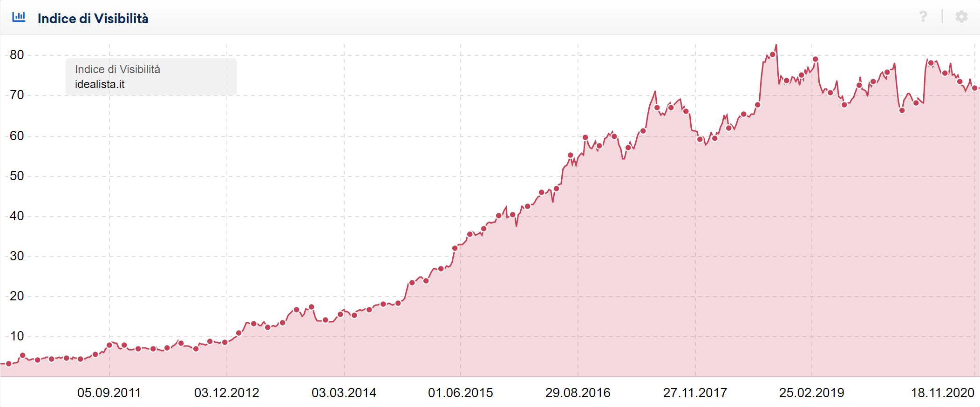Viewport: 980px width, 407px height.
Task: Click the y-axis value 40
Action: pos(17,216)
